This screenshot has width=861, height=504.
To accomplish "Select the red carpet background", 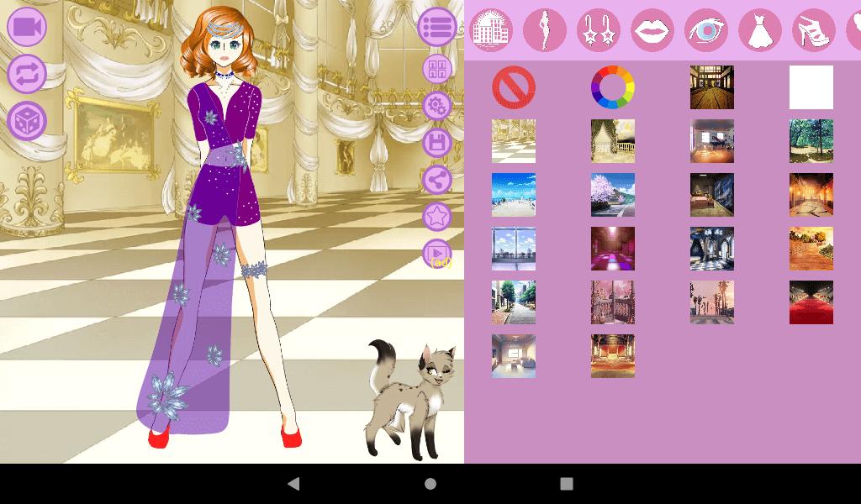I will coord(811,302).
